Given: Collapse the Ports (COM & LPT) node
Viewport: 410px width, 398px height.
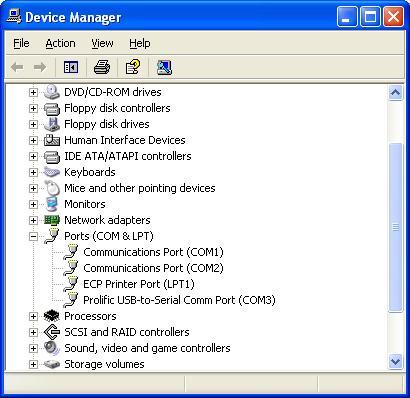Looking at the screenshot, I should coord(33,236).
